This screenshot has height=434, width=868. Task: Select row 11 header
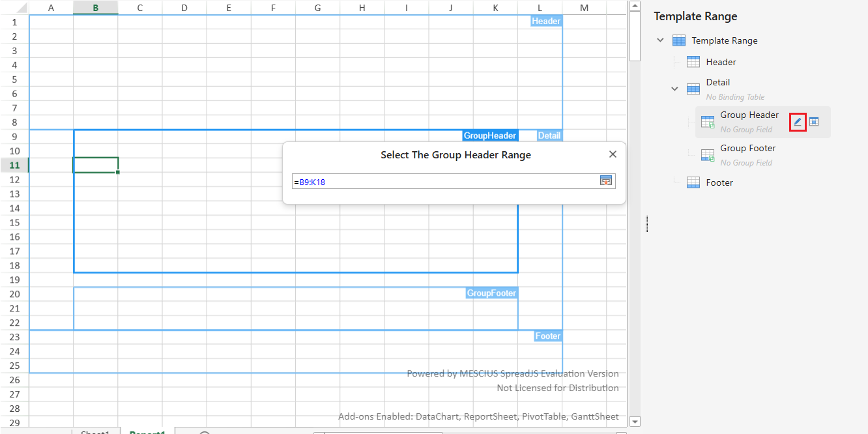(x=14, y=166)
